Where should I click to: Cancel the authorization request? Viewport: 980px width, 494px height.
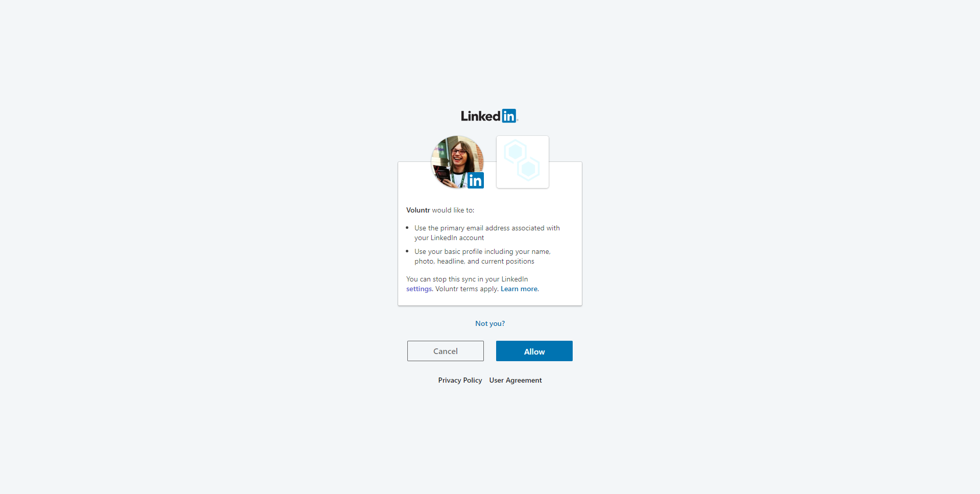(x=446, y=351)
